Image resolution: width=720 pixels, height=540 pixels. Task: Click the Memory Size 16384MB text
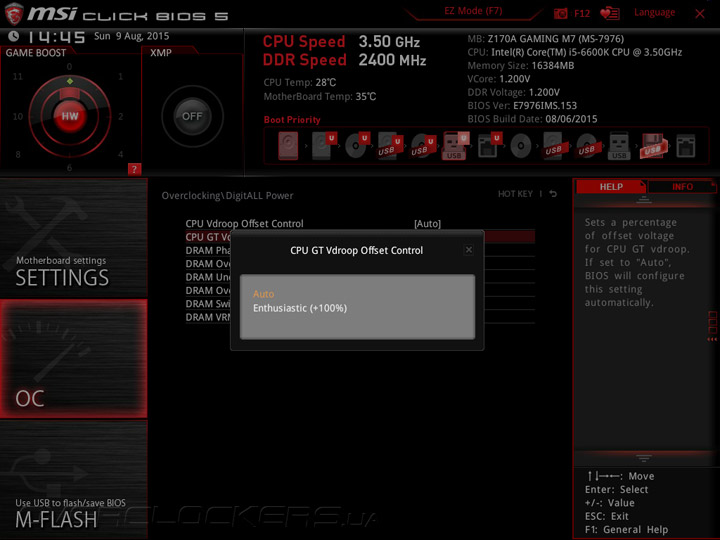click(521, 66)
